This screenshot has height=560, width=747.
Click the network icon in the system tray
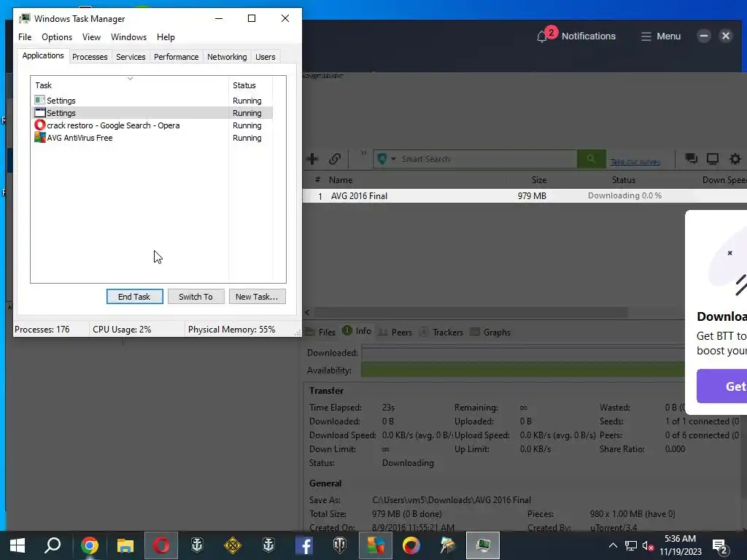coord(631,545)
